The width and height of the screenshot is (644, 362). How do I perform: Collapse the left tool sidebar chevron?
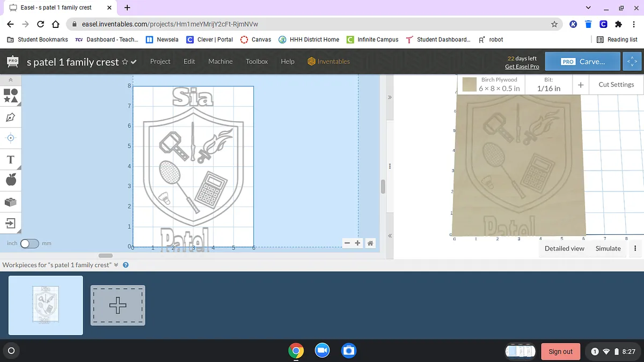(x=11, y=79)
